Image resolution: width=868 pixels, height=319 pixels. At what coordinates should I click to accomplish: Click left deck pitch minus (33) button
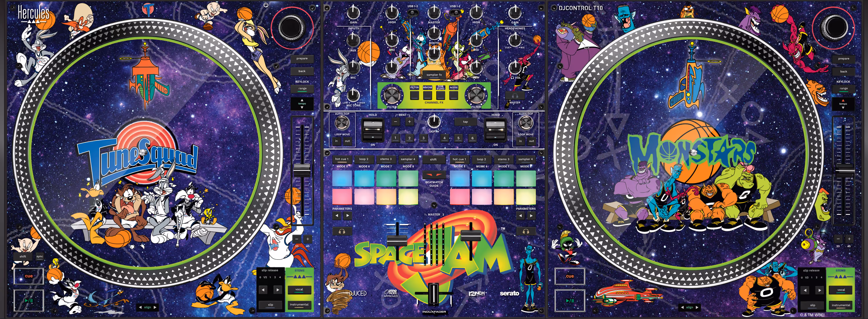297,239
